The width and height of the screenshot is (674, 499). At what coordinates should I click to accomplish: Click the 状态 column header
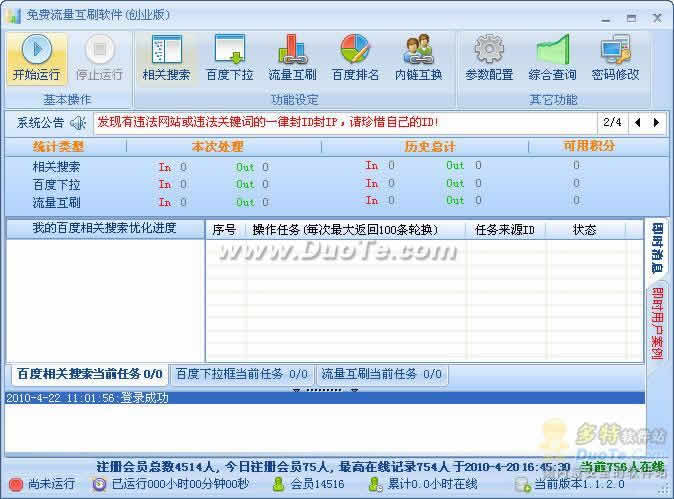[x=585, y=230]
